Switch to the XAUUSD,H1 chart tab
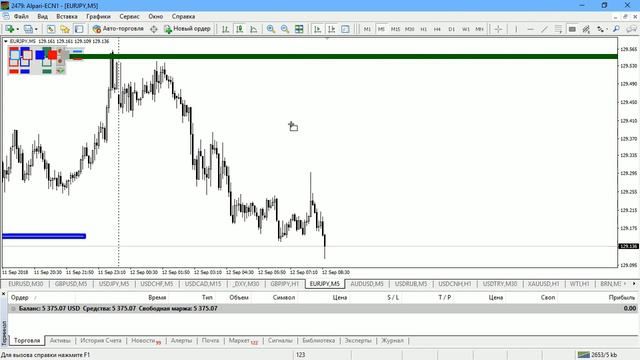This screenshot has width=640, height=360. [543, 283]
